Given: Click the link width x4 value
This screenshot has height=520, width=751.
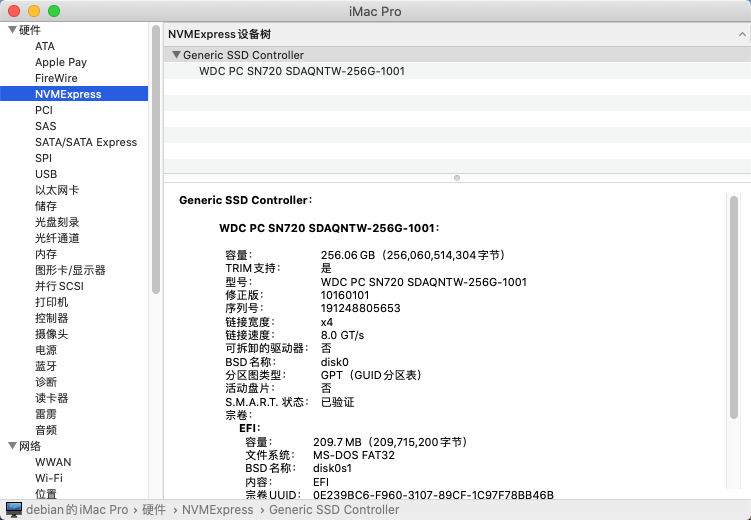Looking at the screenshot, I should pyautogui.click(x=327, y=322).
